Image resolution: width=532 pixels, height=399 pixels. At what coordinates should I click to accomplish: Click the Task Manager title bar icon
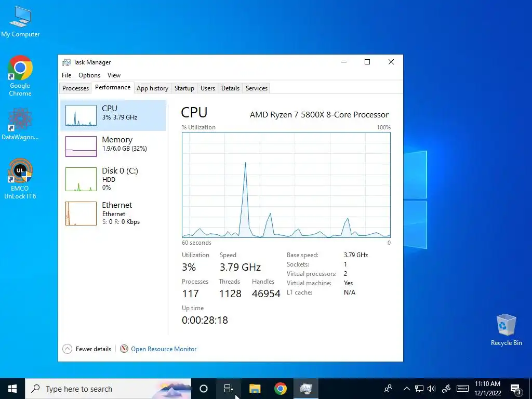pos(66,62)
